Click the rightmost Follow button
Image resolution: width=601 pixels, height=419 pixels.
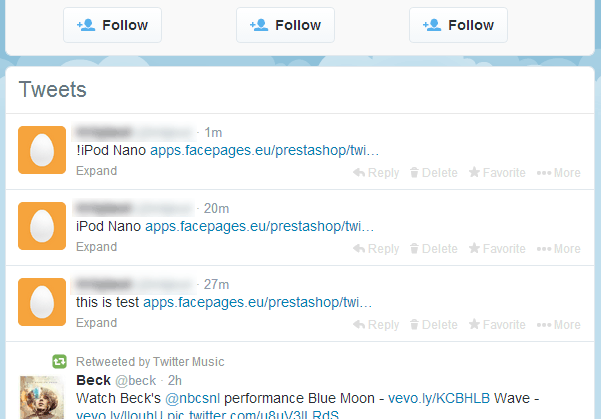tap(458, 25)
